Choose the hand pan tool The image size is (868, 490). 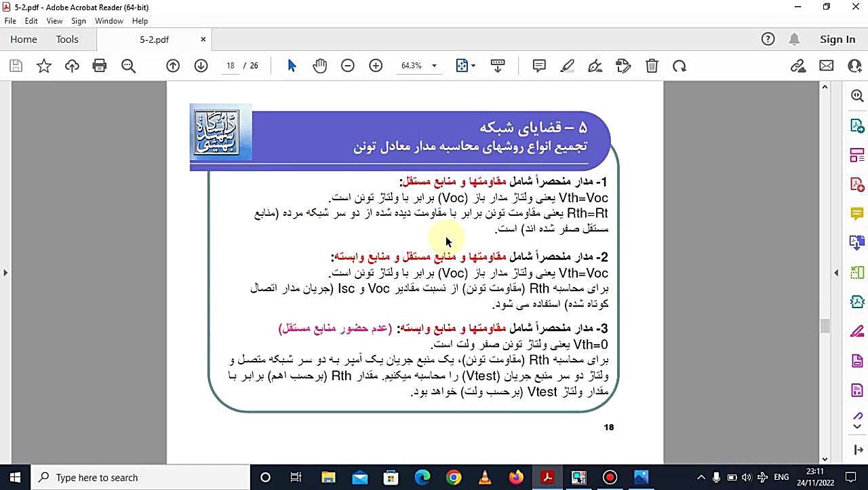pos(319,66)
